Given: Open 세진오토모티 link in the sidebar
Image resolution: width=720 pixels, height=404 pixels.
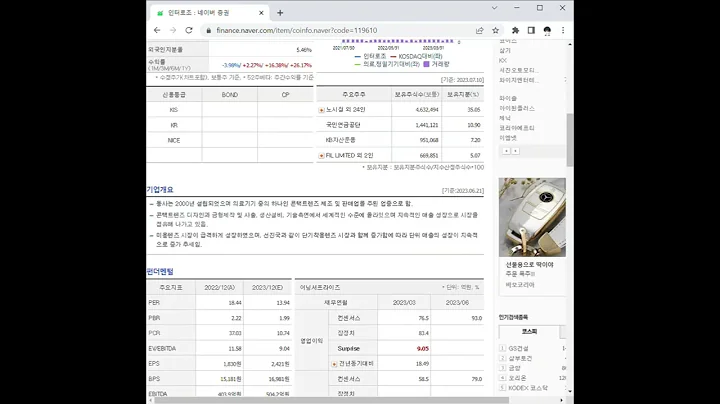Looking at the screenshot, I should [x=519, y=70].
